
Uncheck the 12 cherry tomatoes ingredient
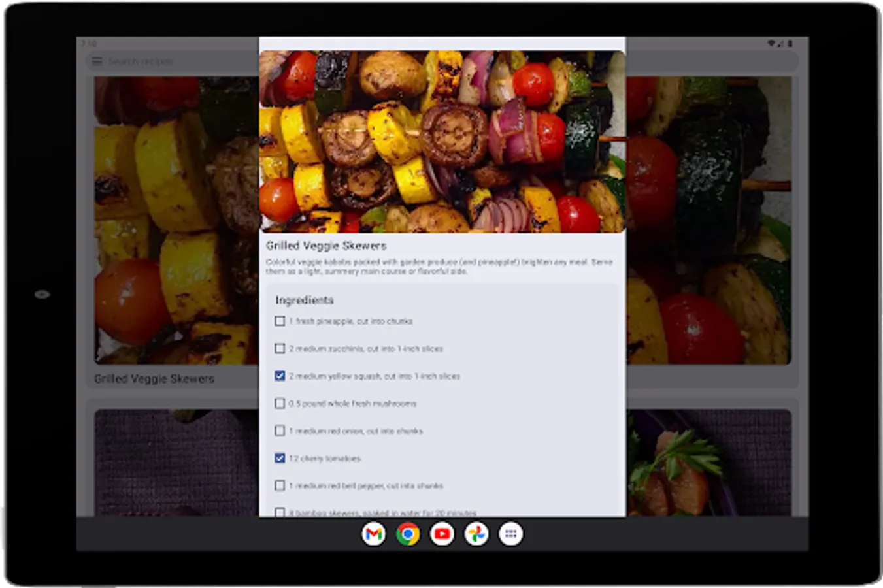[280, 459]
